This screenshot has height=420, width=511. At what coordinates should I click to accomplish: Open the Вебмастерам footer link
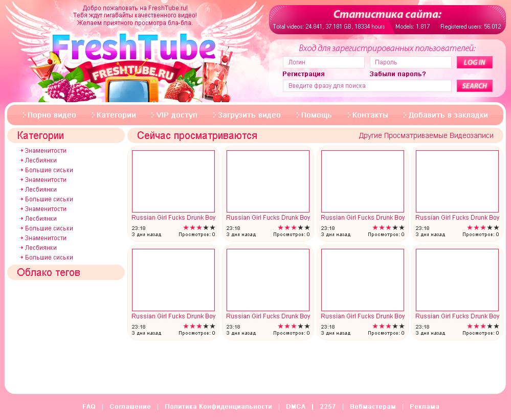pyautogui.click(x=373, y=407)
